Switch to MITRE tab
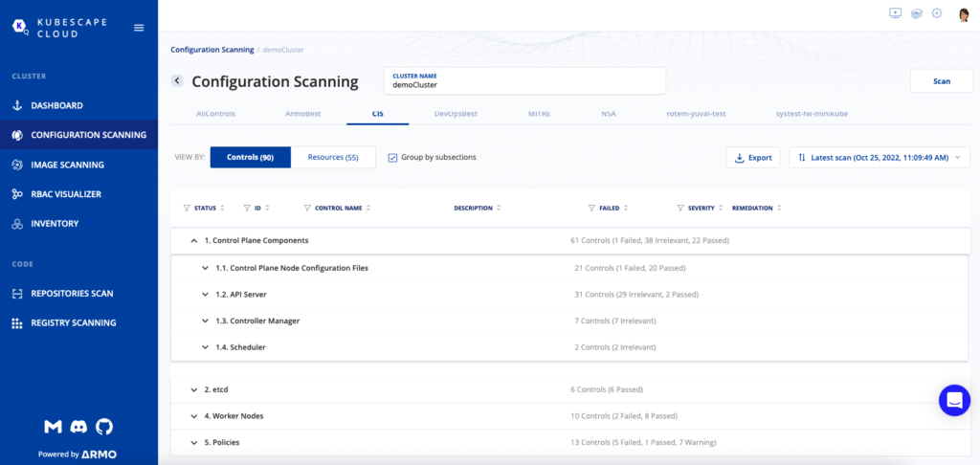Screen dimensions: 980x465 pos(540,115)
